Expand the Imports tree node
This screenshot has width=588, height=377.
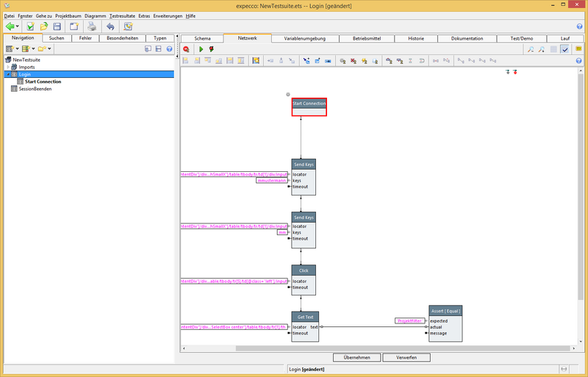point(7,67)
